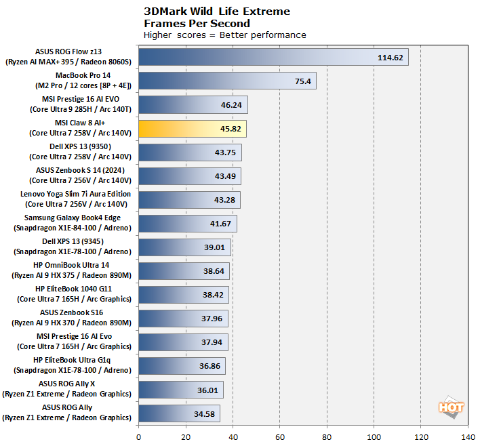Click the HP OmniBook Ultra 14 label
Viewport: 480px width, 448px height.
tap(71, 265)
